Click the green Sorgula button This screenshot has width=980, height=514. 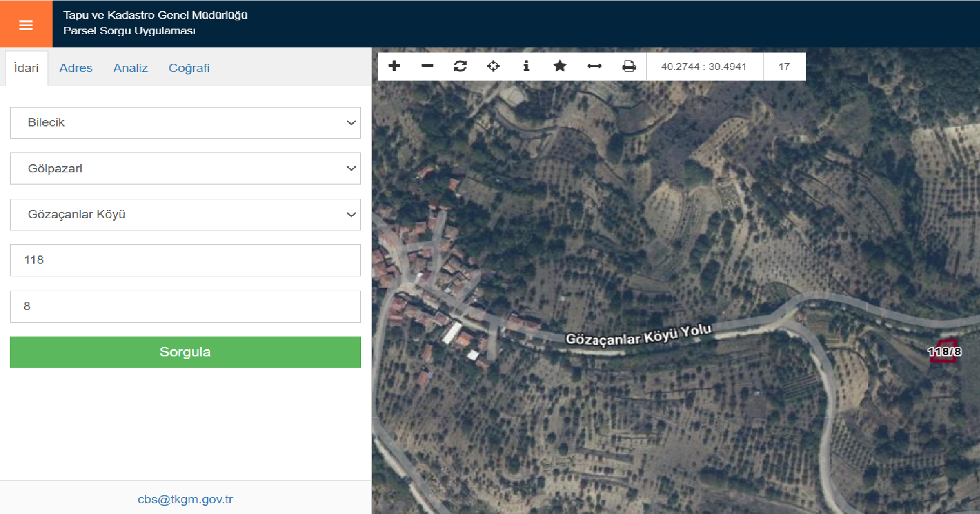(x=185, y=352)
